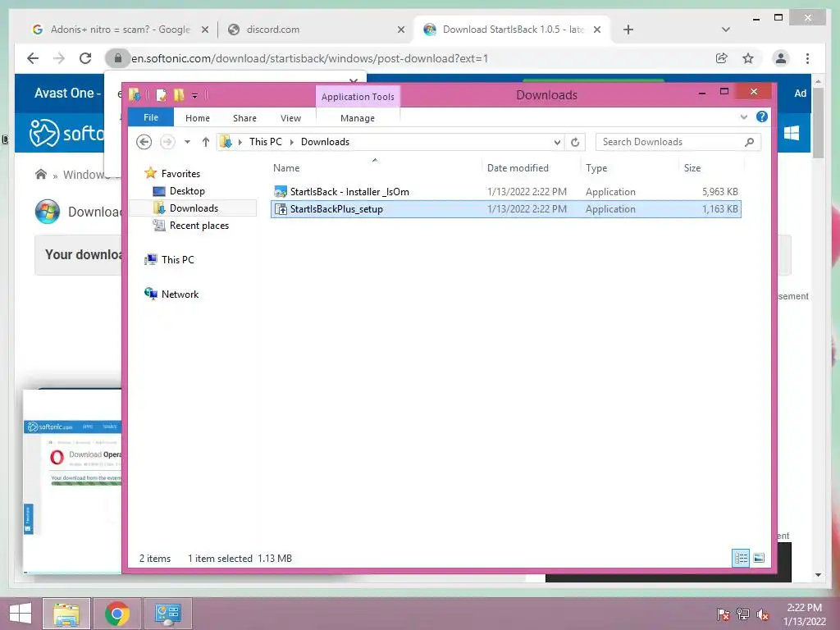Image resolution: width=840 pixels, height=630 pixels.
Task: Sort by Name column header
Action: pyautogui.click(x=286, y=167)
